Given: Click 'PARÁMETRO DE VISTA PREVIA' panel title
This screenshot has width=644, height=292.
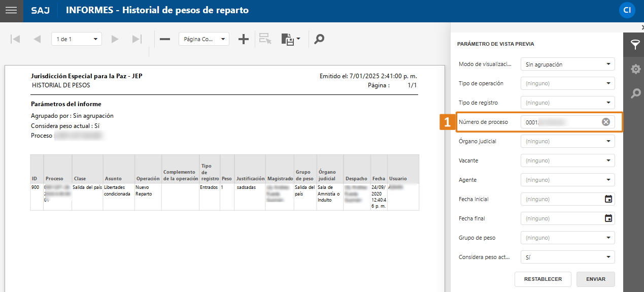Looking at the screenshot, I should pos(495,44).
